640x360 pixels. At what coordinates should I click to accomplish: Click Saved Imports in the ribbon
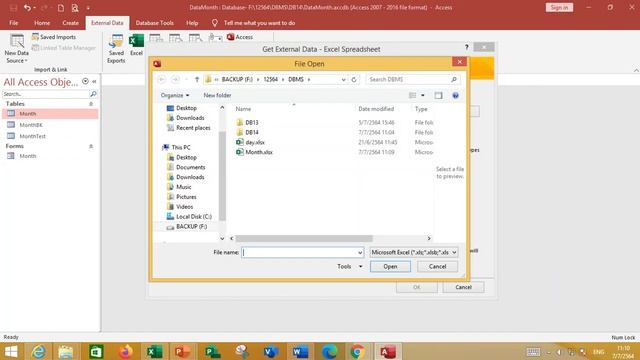(54, 37)
